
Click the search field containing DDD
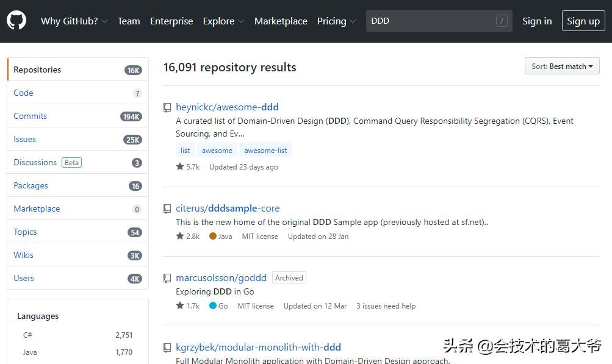pos(430,21)
